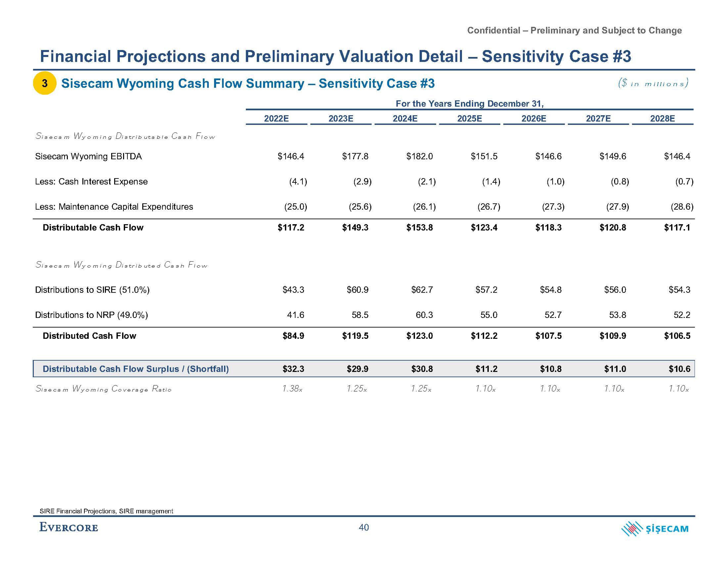Click 'Less: Maintenance Capital Expenditures' label

[114, 207]
